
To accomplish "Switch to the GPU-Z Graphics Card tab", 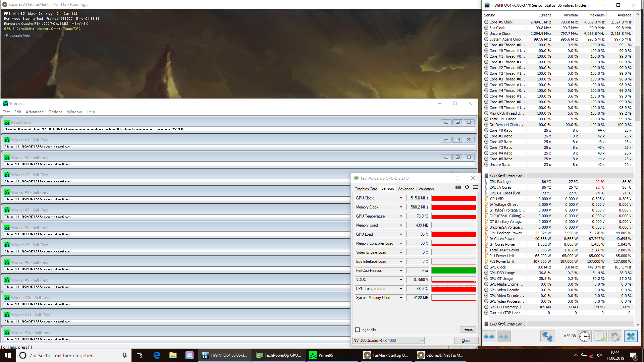I will click(x=366, y=189).
